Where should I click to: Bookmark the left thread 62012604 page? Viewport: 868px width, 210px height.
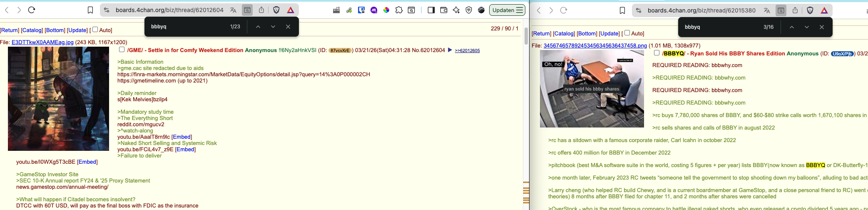tap(90, 10)
